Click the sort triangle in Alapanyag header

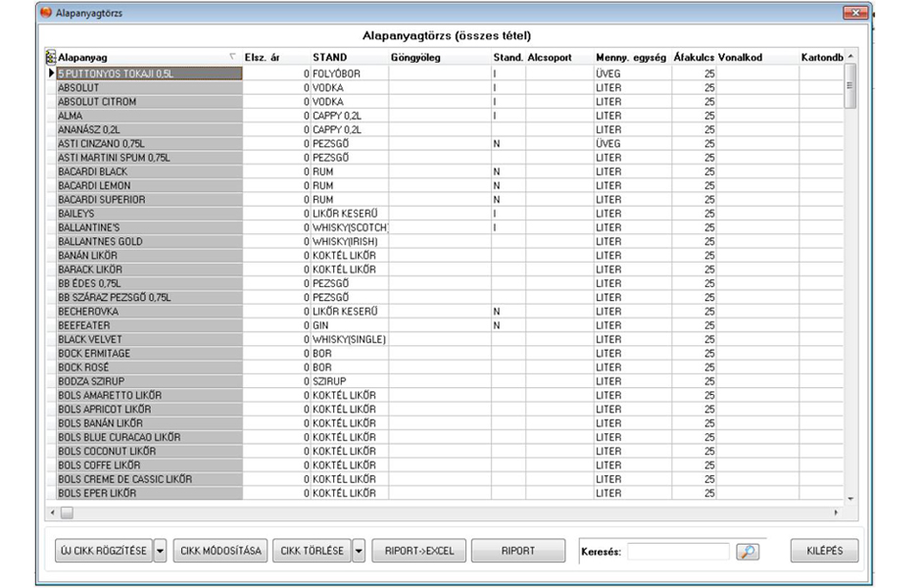pos(232,57)
